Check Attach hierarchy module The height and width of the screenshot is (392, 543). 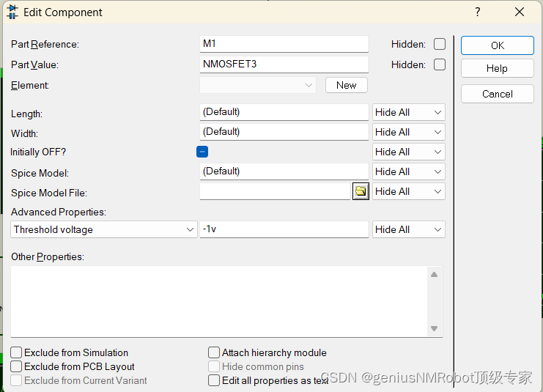point(214,352)
